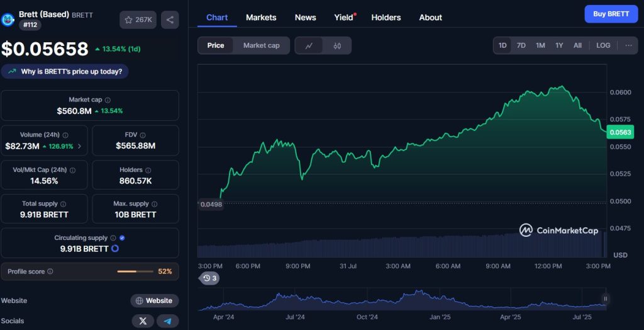Viewport: 644px width, 330px height.
Task: Switch chart to Market cap view
Action: (261, 46)
